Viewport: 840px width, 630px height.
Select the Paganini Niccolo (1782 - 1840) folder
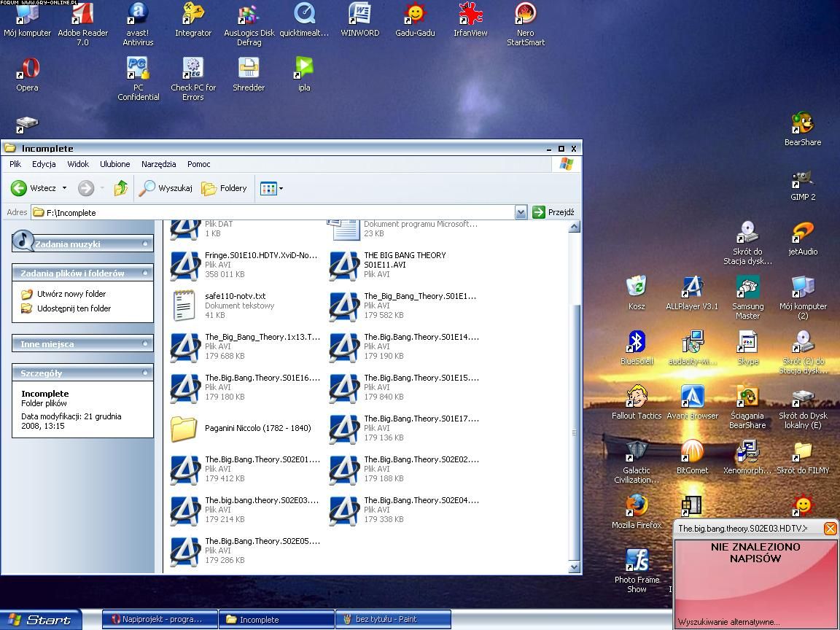point(241,429)
